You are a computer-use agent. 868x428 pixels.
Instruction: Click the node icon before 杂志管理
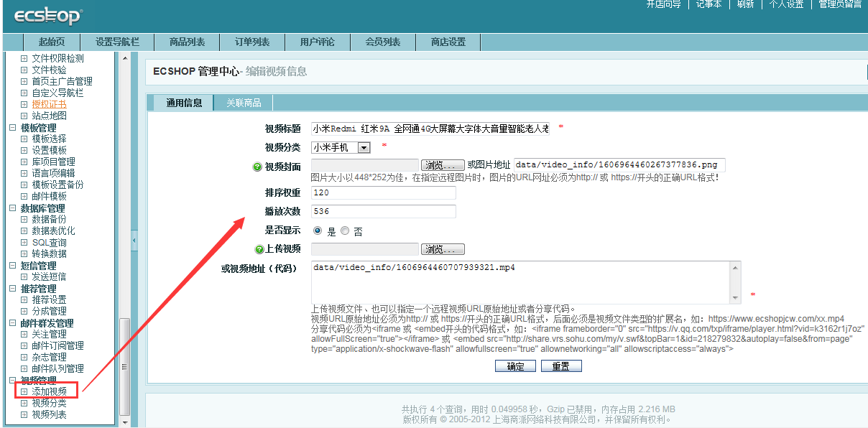click(x=24, y=357)
